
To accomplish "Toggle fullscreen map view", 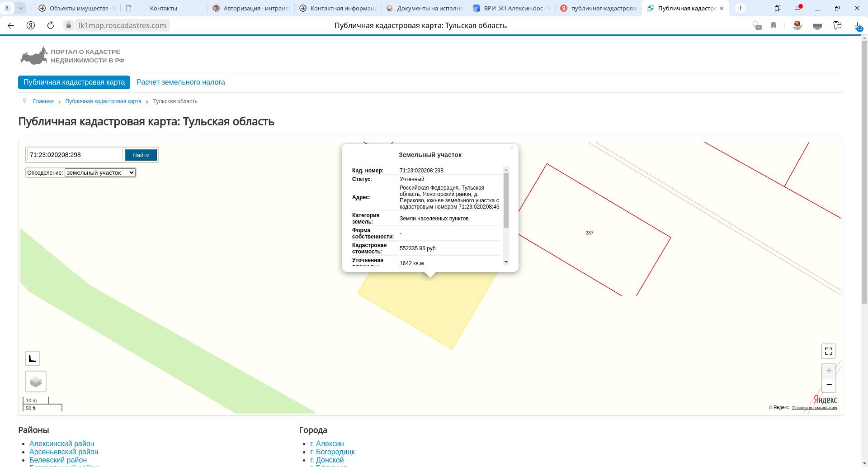I will pos(828,351).
